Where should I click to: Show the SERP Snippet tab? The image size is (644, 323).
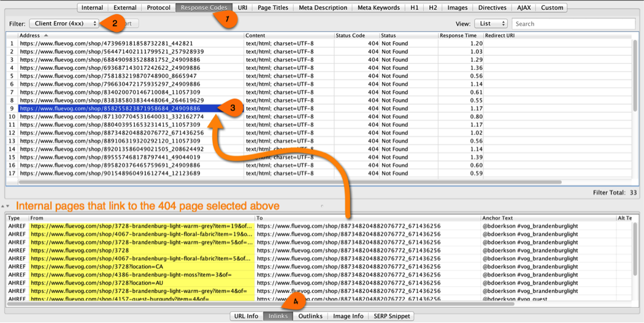(392, 316)
